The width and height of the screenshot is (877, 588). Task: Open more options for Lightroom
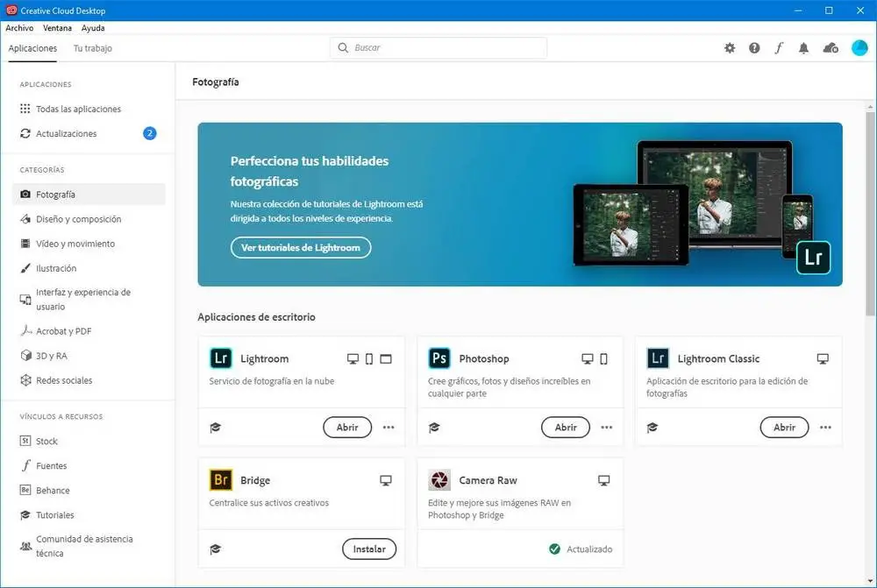click(x=389, y=428)
